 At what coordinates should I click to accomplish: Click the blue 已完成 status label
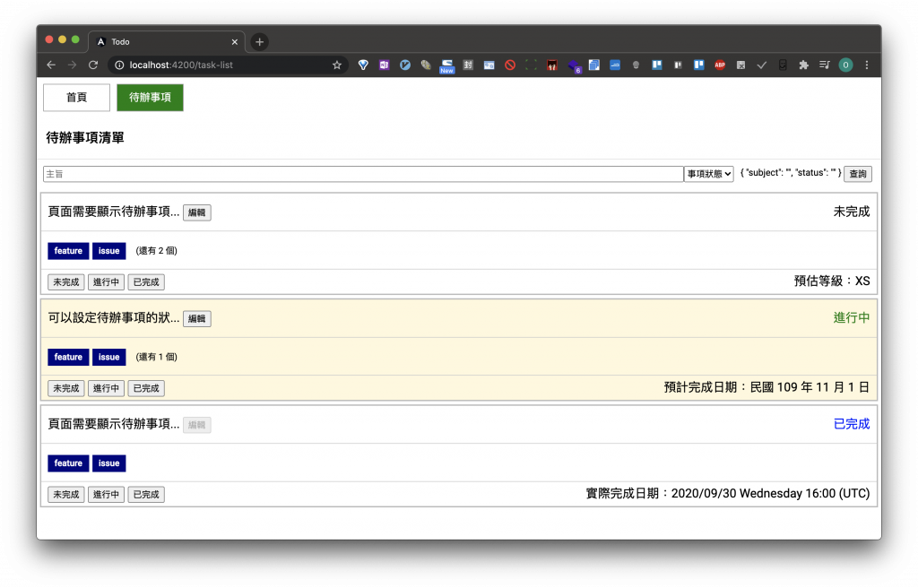[852, 424]
